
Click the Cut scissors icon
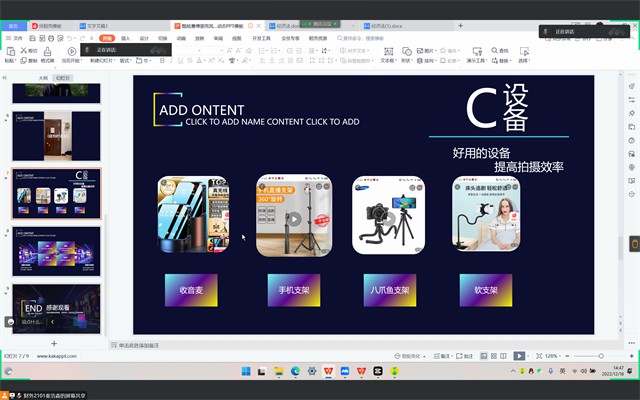click(24, 51)
